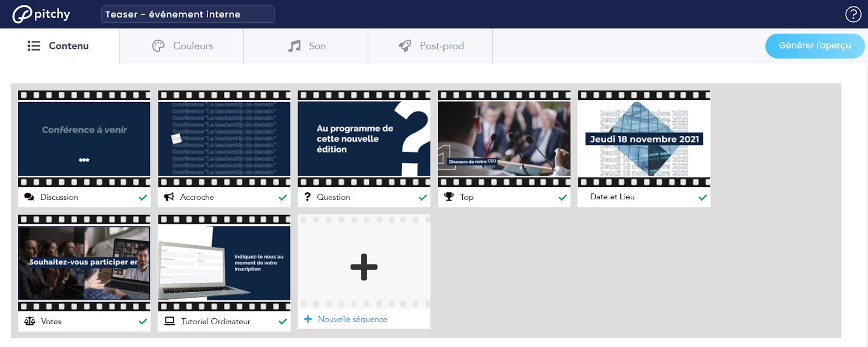Click the green checkmark on Date et Lieu
Image resolution: width=868 pixels, height=347 pixels.
tap(702, 198)
